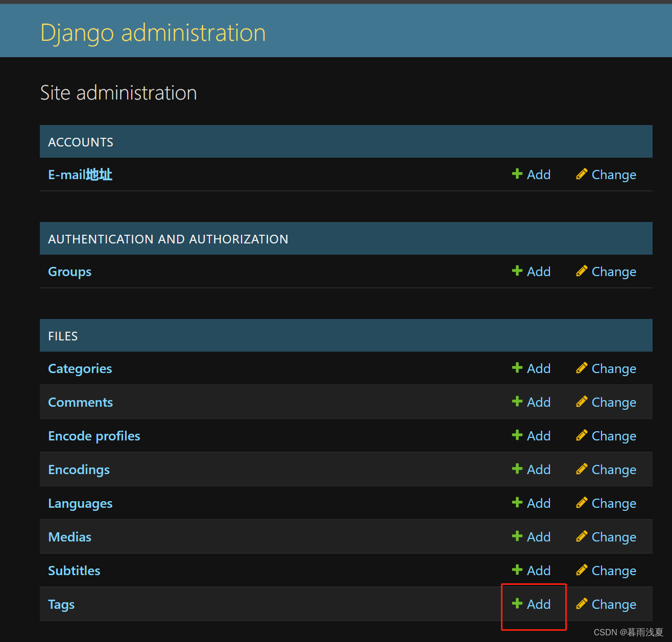Click the plus icon in Subtitles row
This screenshot has width=672, height=642.
[x=517, y=570]
